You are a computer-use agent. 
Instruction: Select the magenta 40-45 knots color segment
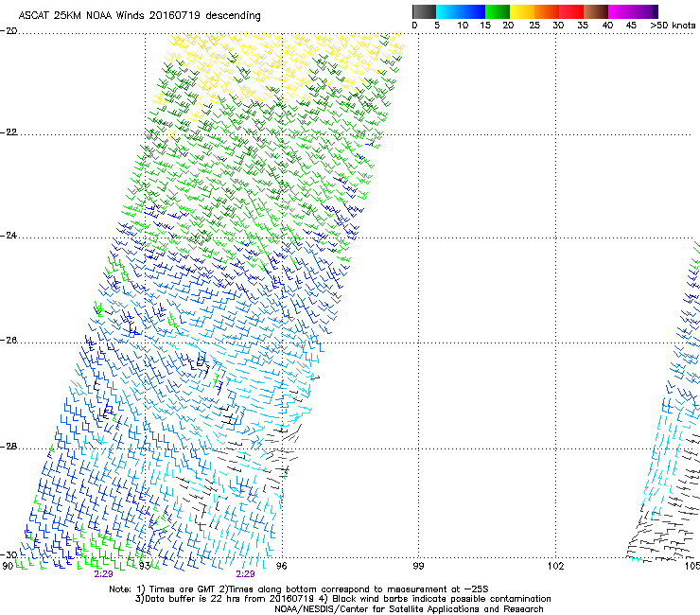(621, 11)
